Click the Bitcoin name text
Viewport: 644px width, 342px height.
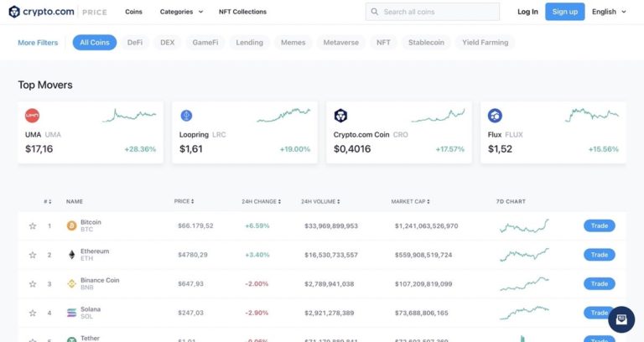(x=91, y=222)
